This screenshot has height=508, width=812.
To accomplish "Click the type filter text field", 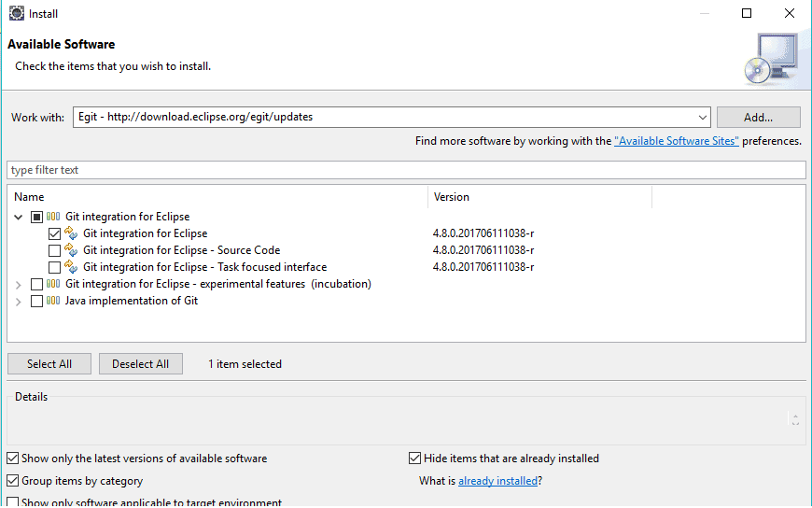I will (406, 170).
